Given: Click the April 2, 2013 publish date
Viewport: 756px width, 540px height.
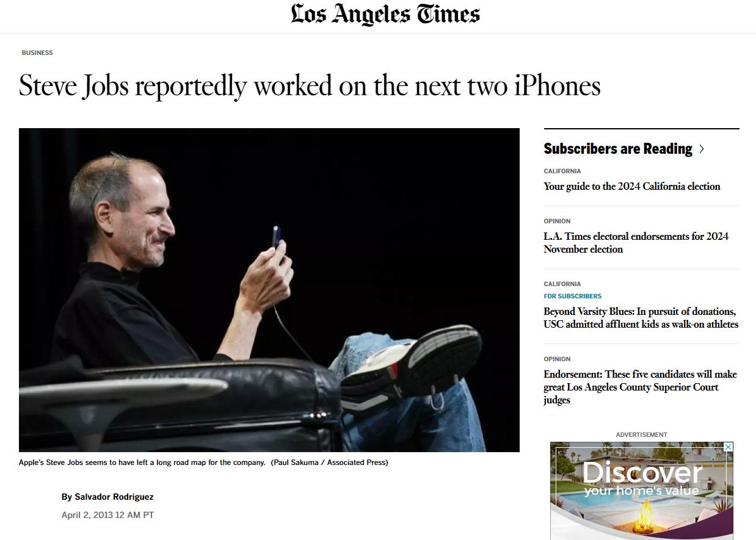Looking at the screenshot, I should [x=107, y=515].
